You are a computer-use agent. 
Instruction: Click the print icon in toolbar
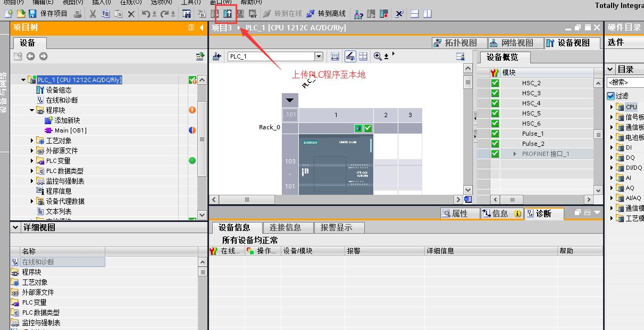[78, 13]
